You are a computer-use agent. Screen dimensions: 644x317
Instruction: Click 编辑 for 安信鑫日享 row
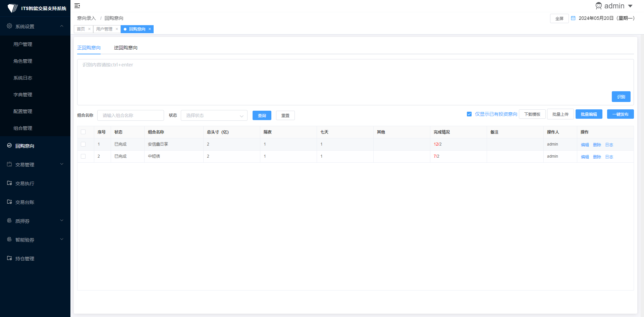pyautogui.click(x=585, y=145)
